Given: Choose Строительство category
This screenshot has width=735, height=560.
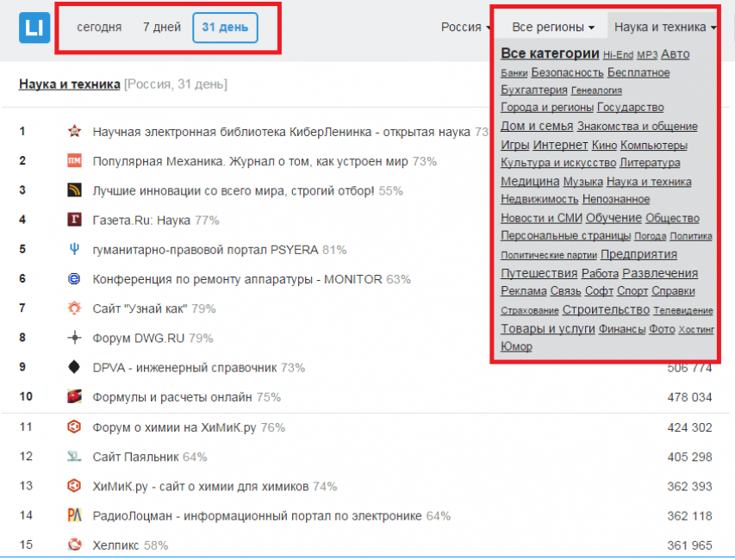Looking at the screenshot, I should point(606,310).
